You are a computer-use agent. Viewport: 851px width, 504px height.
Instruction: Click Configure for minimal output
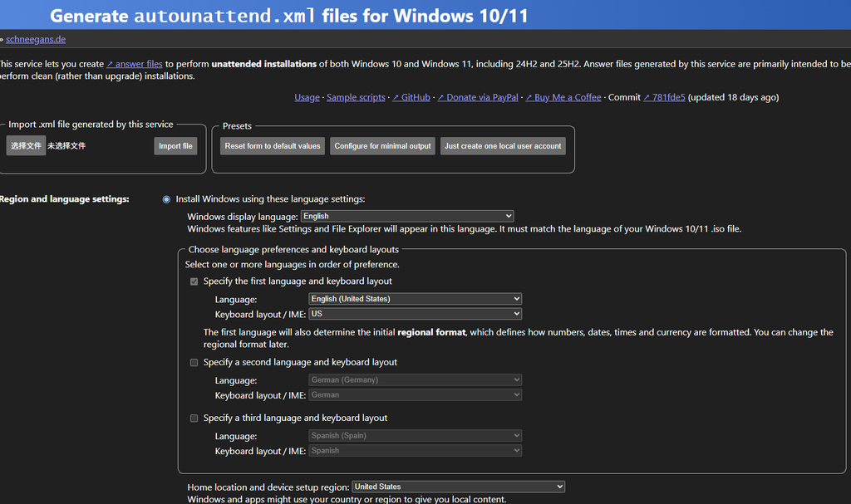click(382, 146)
